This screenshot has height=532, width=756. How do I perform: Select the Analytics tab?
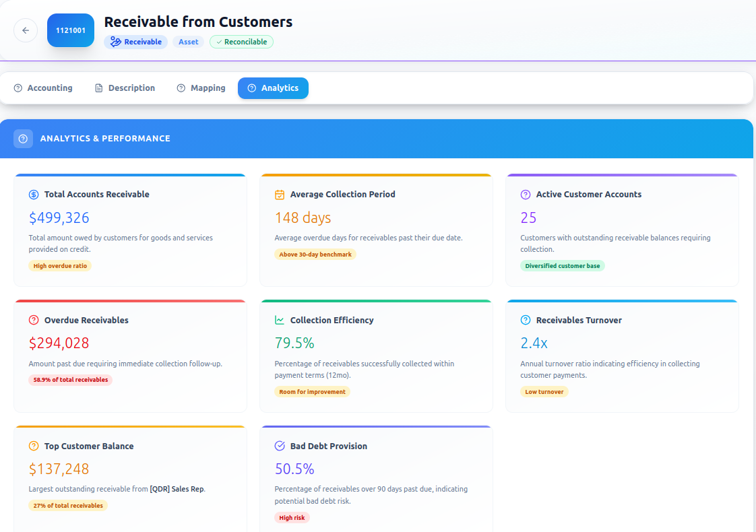(273, 88)
